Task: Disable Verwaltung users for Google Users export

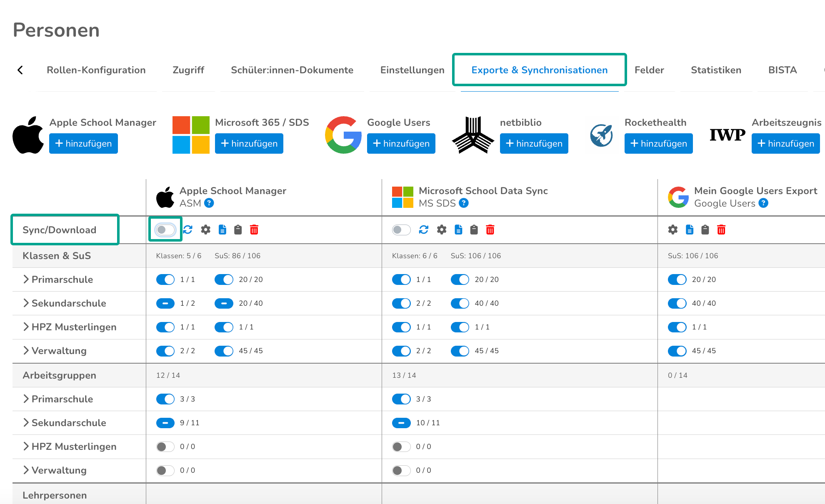Action: coord(677,351)
